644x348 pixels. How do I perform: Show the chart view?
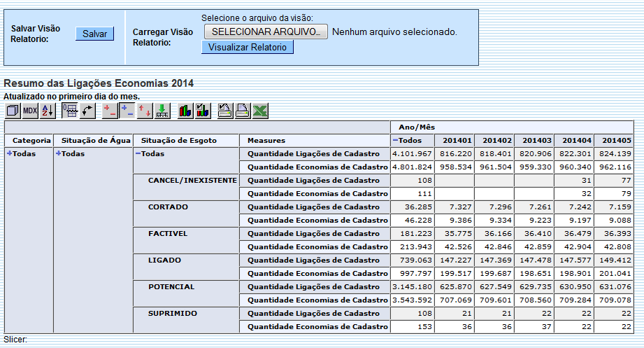click(185, 111)
